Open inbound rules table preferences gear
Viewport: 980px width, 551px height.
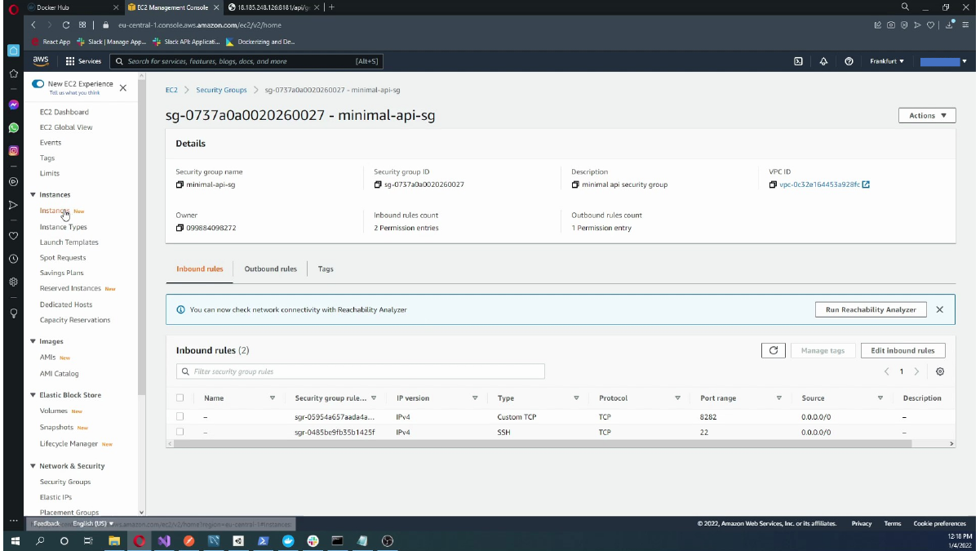pos(940,371)
